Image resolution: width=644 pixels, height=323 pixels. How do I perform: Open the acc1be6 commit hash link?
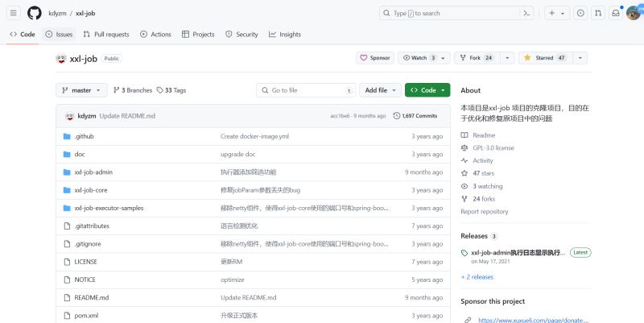coord(340,116)
